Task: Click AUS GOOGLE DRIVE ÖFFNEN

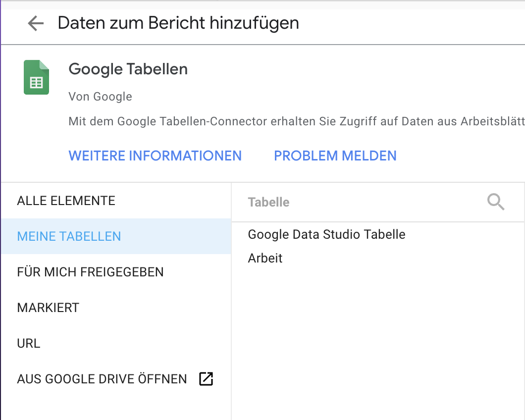Action: tap(102, 379)
